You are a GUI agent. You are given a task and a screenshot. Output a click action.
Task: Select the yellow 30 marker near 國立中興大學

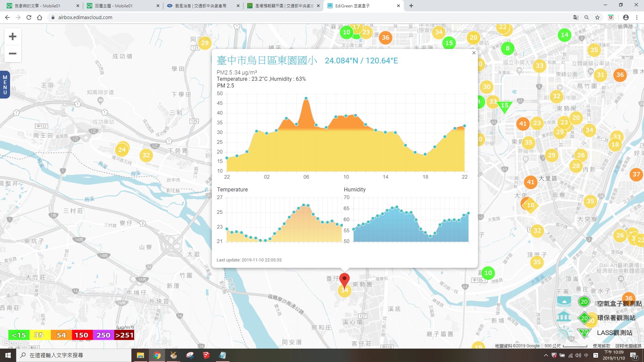tap(486, 87)
